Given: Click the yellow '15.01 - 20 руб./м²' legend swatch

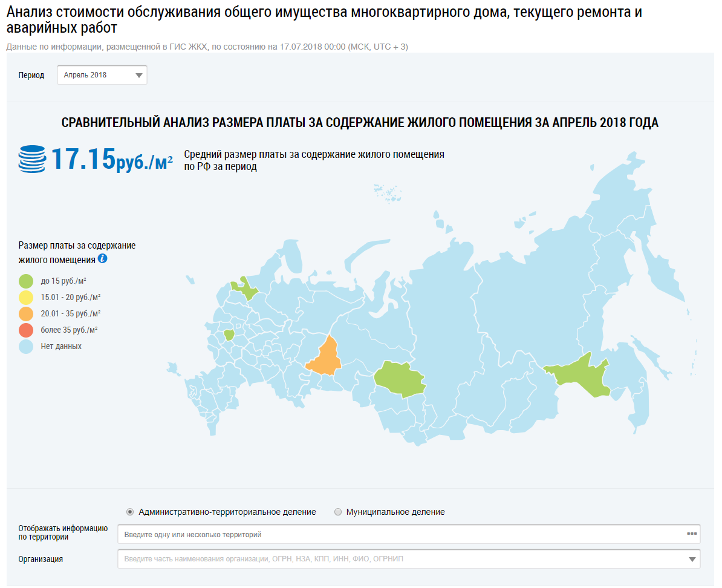Looking at the screenshot, I should [x=26, y=297].
